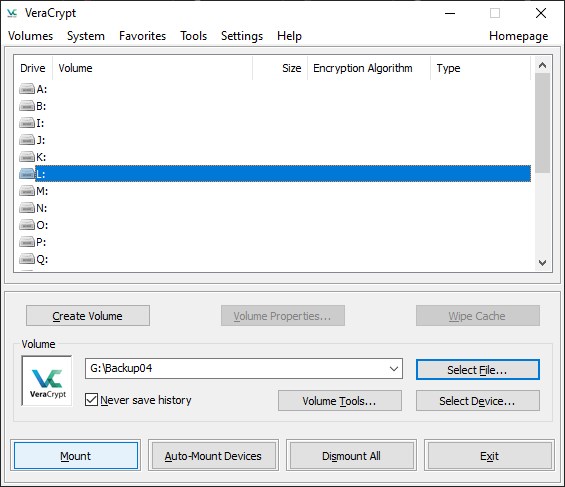Select the B: drive slot icon
The height and width of the screenshot is (487, 565).
coord(27,106)
